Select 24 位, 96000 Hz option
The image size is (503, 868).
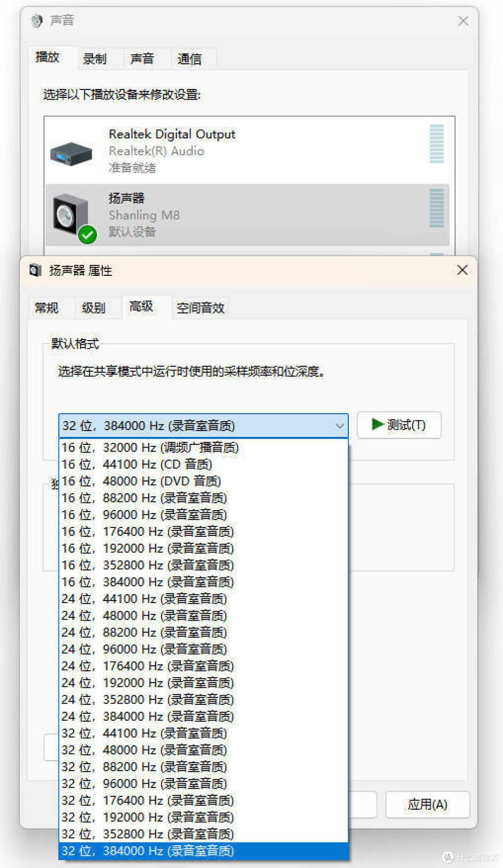(204, 649)
